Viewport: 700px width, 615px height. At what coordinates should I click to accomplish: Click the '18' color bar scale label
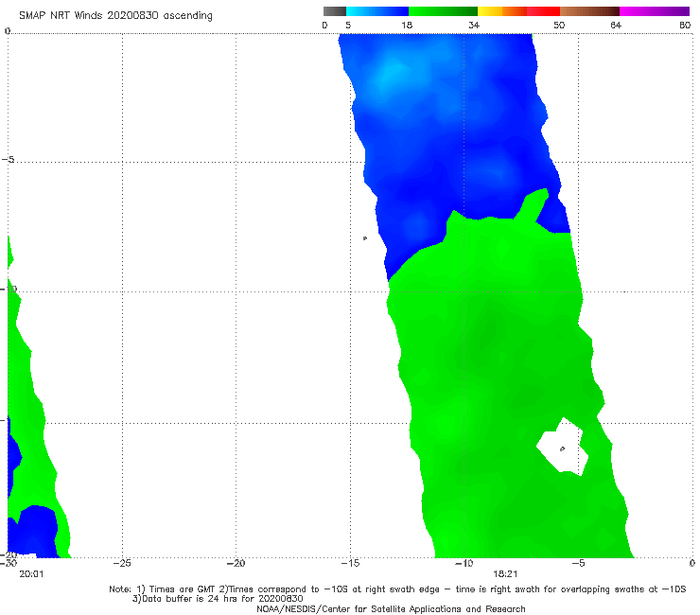click(407, 25)
